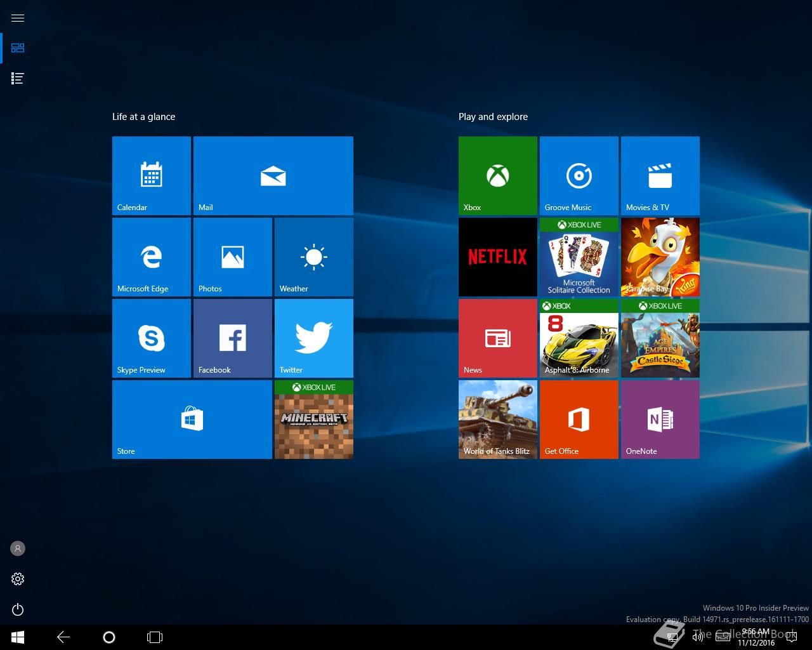
Task: Open the Weather tile
Action: tap(314, 257)
